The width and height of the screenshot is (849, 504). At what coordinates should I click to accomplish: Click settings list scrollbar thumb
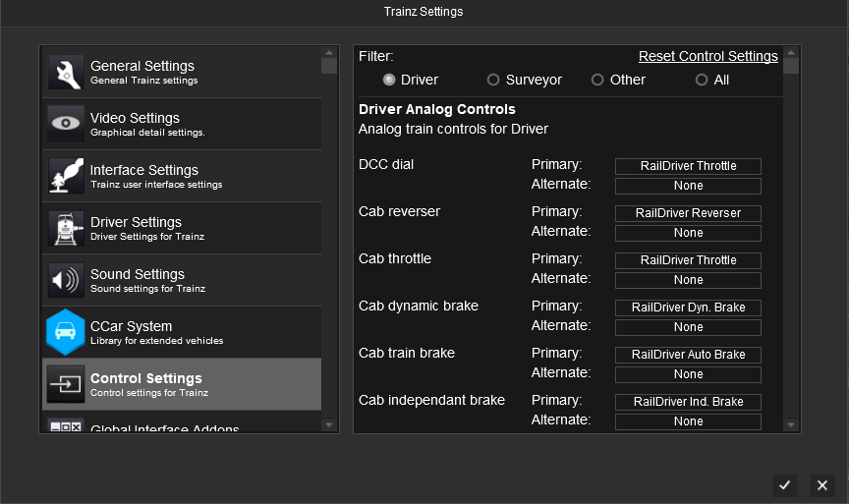tap(329, 66)
